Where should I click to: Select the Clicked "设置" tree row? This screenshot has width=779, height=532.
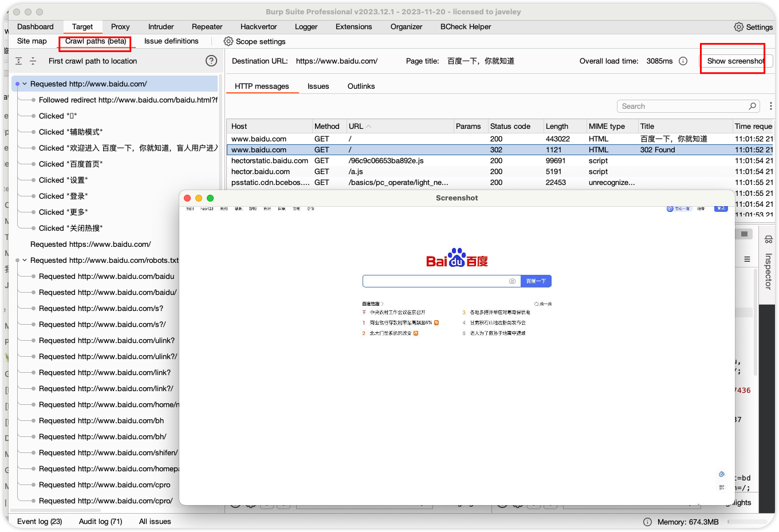(64, 180)
